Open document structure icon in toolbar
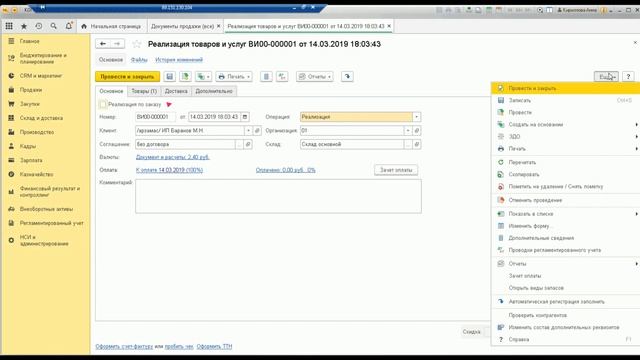The height and width of the screenshot is (360, 640). pyautogui.click(x=282, y=76)
